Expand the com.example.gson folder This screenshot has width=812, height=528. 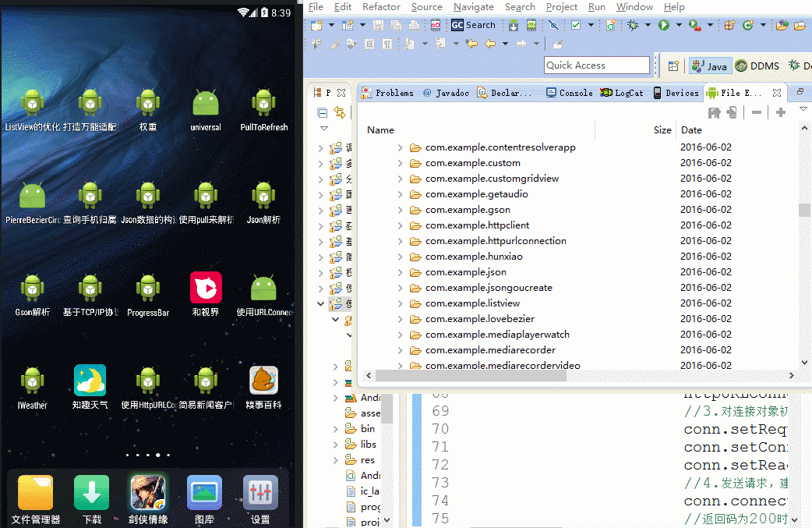(401, 210)
